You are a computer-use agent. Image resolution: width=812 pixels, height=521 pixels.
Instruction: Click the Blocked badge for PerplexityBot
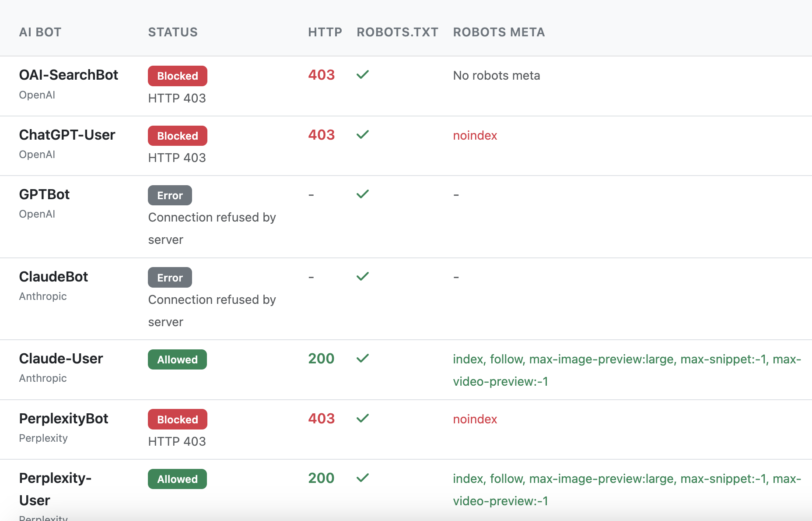178,419
